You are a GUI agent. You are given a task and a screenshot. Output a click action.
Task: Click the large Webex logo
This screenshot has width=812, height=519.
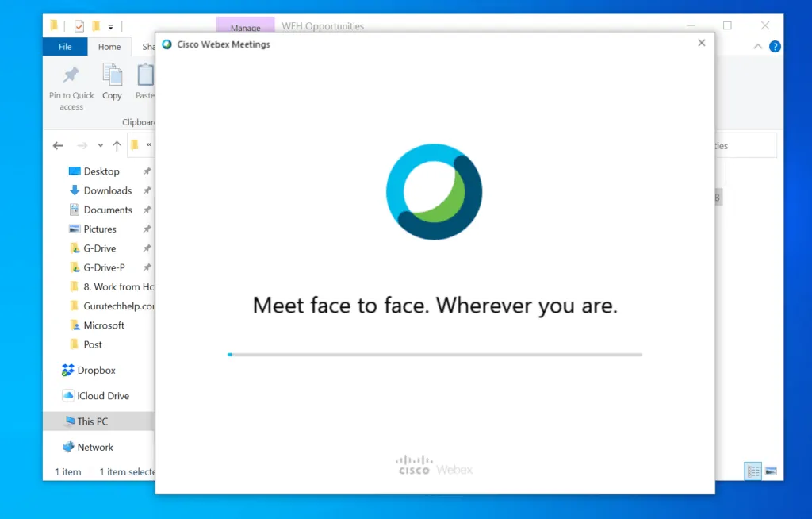pyautogui.click(x=434, y=192)
